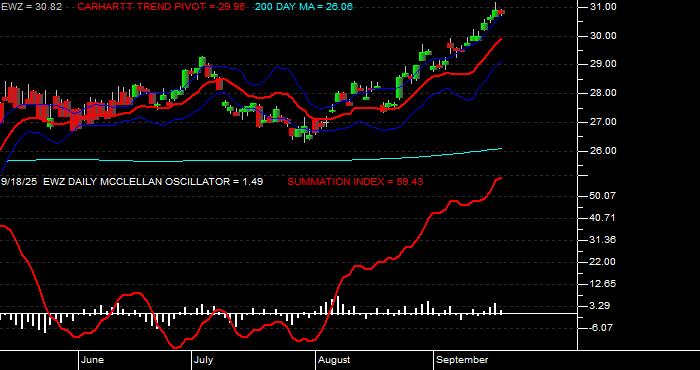Click the 40.71 oscillator axis value
700x370 pixels.
point(604,218)
